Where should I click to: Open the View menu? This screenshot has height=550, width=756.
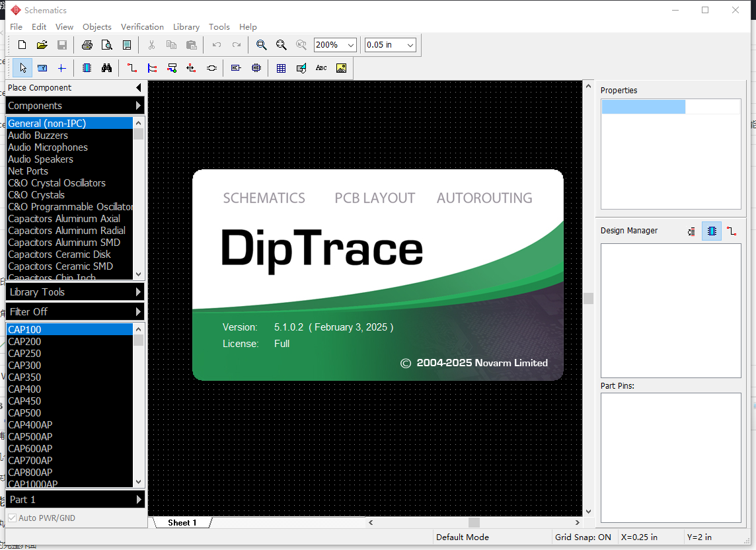click(x=64, y=27)
